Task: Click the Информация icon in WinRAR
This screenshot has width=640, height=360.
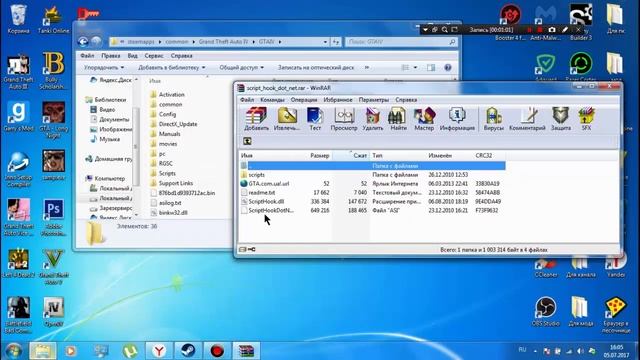Action: [x=457, y=119]
